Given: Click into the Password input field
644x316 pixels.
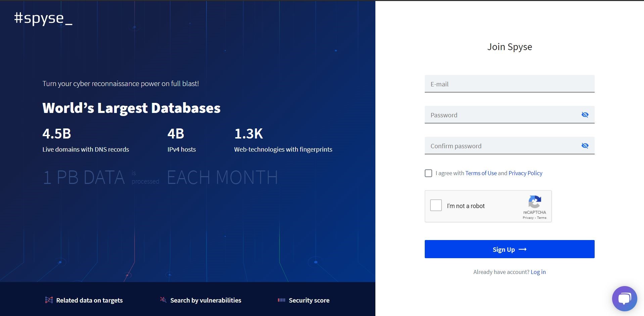Looking at the screenshot, I should [500, 115].
